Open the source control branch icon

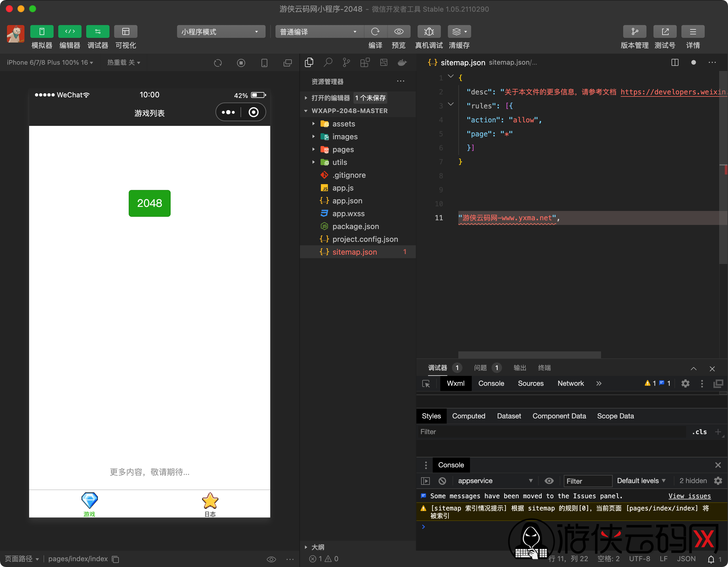[347, 62]
